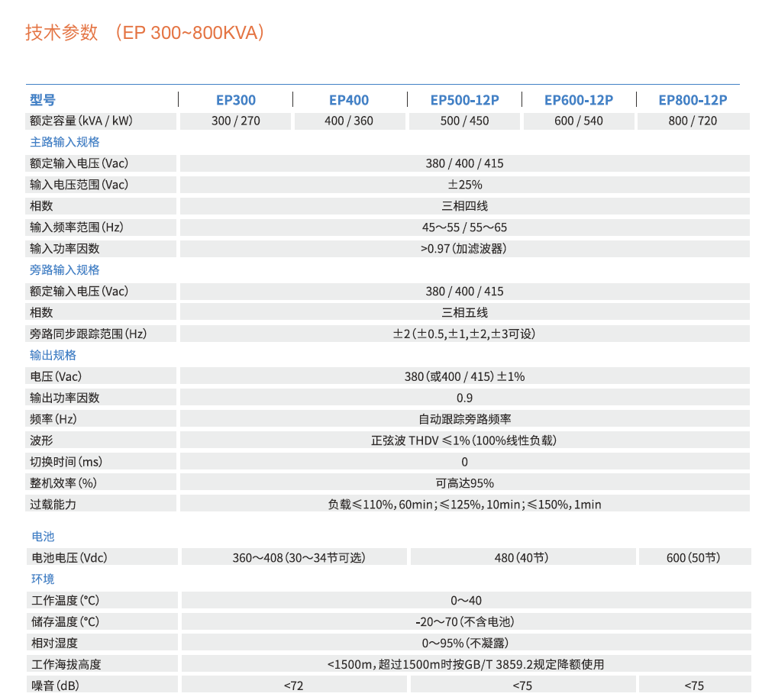Select the 旁路同步跟踪范围 (Hz) row label
This screenshot has width=775, height=700.
point(89,334)
